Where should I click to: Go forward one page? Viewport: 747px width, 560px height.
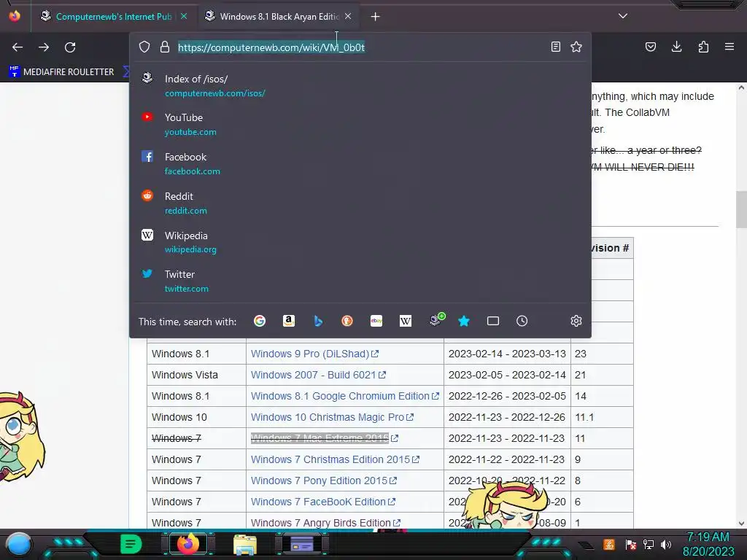pos(44,47)
